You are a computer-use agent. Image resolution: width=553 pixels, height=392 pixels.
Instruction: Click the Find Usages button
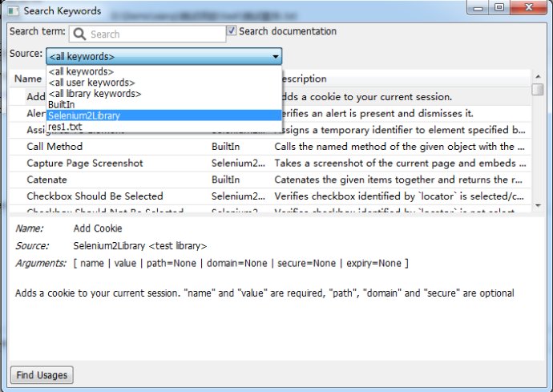(x=42, y=374)
